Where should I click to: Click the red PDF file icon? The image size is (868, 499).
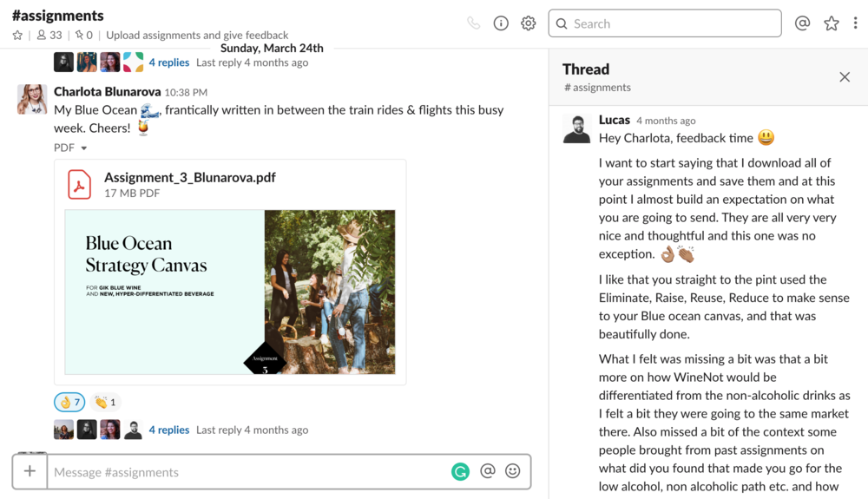(x=79, y=184)
